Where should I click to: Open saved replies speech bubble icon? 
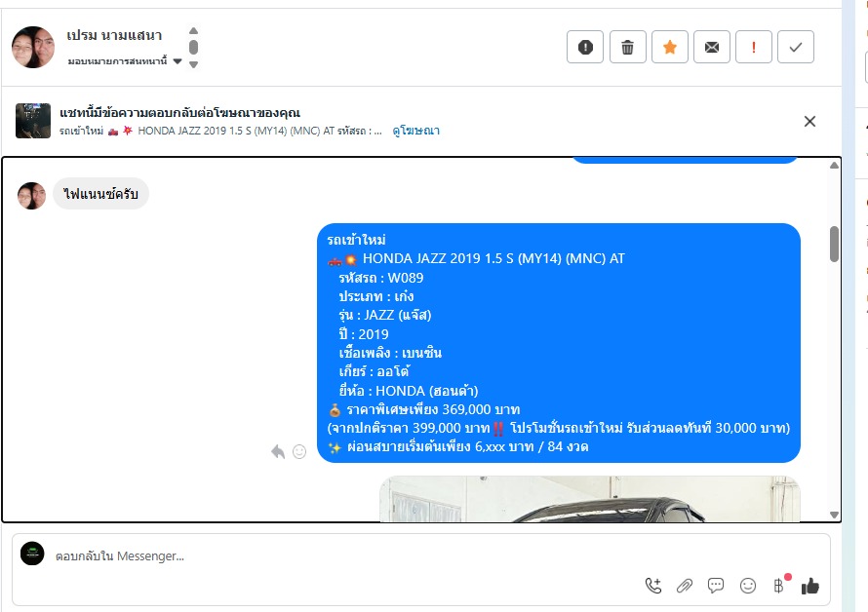pyautogui.click(x=716, y=586)
